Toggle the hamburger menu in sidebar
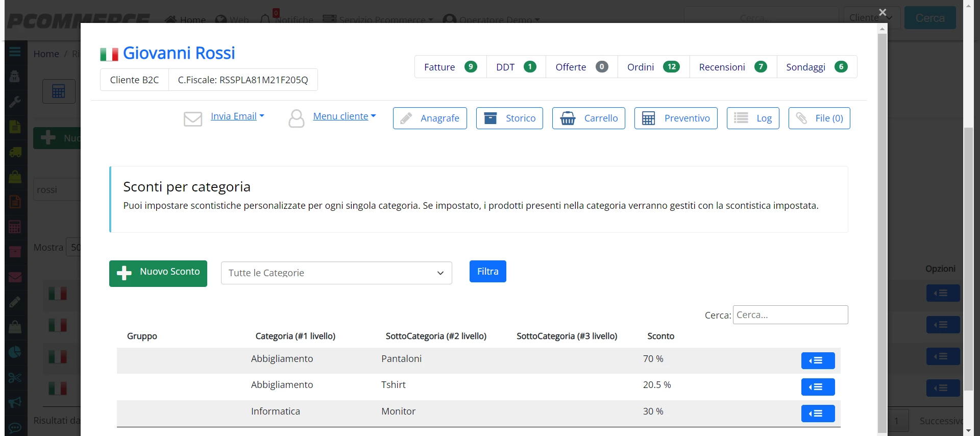980x436 pixels. (x=15, y=52)
